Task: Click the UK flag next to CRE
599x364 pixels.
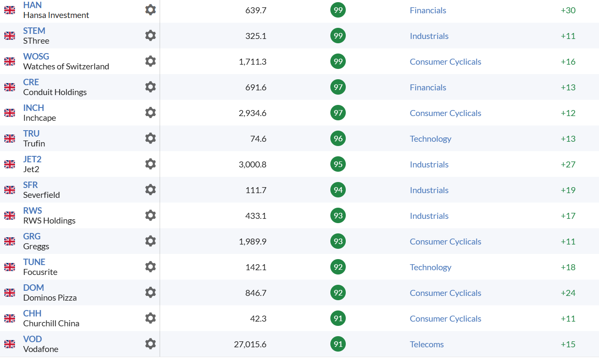Action: [x=9, y=87]
